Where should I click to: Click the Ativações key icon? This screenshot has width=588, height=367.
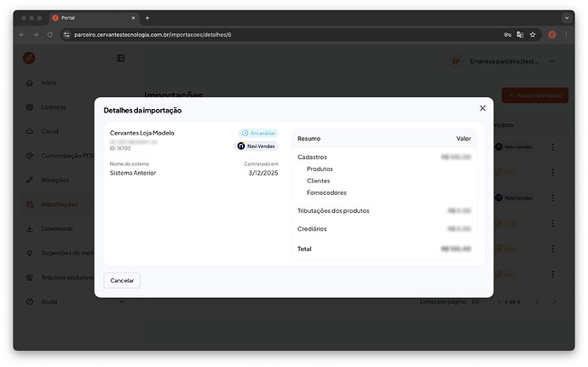pos(31,181)
